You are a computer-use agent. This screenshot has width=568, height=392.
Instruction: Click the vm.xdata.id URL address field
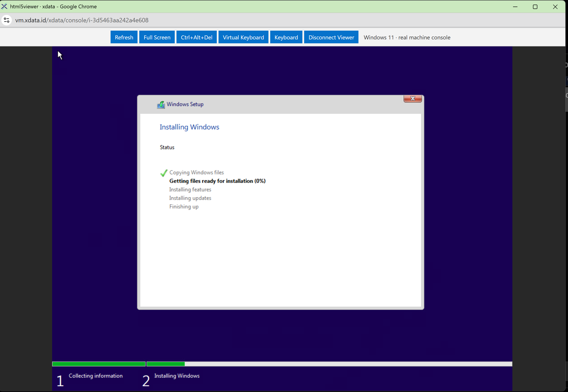(82, 20)
